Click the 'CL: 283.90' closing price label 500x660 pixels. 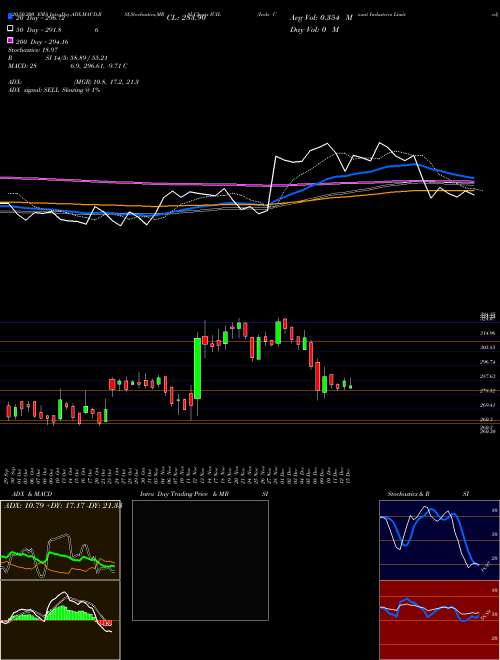186,18
